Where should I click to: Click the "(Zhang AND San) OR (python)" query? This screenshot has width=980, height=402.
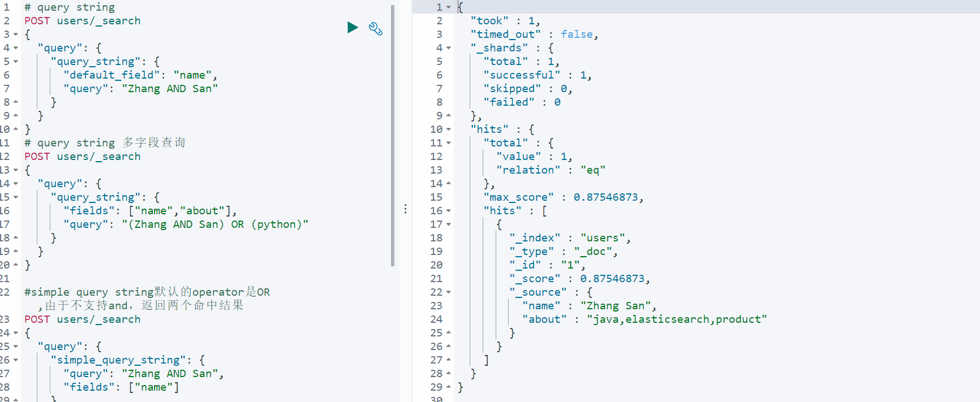coord(215,224)
